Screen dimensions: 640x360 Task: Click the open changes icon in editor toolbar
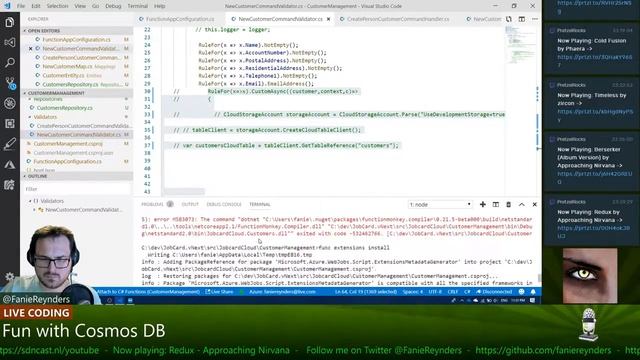509,19
